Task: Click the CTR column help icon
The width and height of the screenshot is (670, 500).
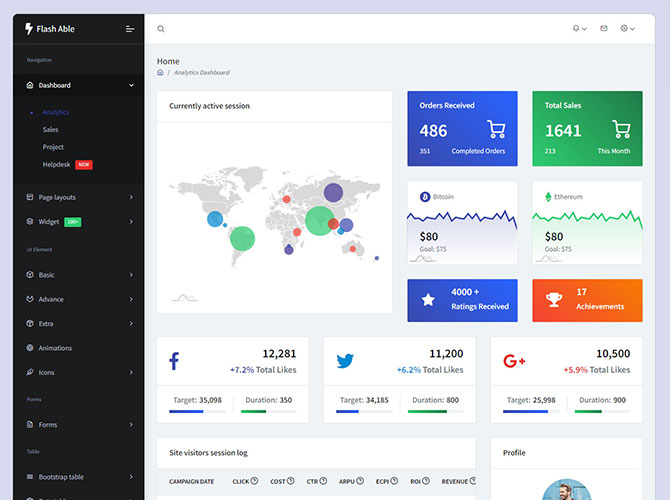Action: pos(323,481)
